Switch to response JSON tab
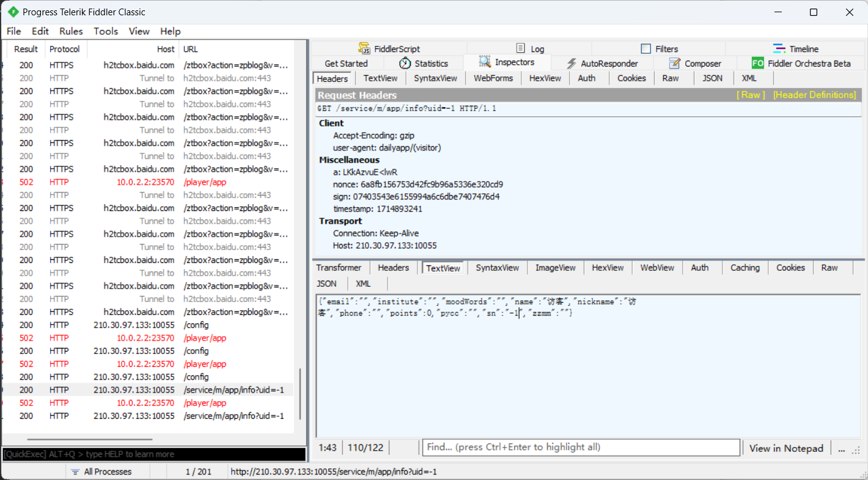Screen dimensions: 868x480 tap(326, 284)
